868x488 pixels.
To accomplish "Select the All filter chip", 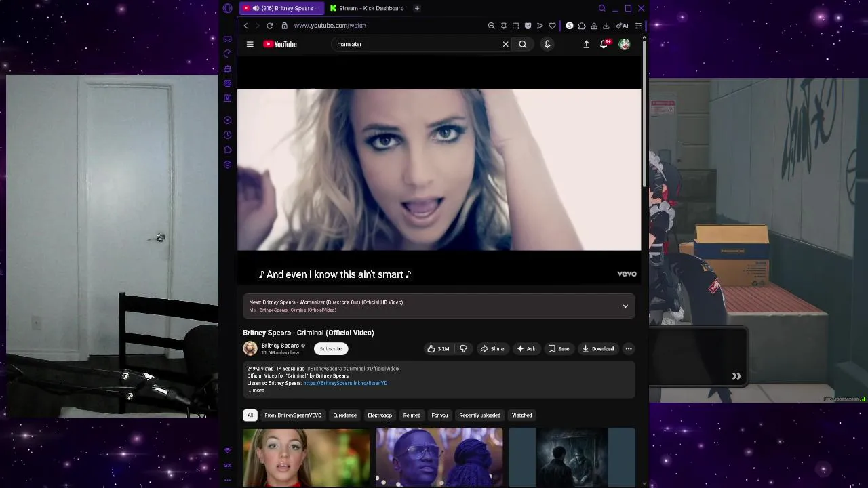I will (x=250, y=415).
